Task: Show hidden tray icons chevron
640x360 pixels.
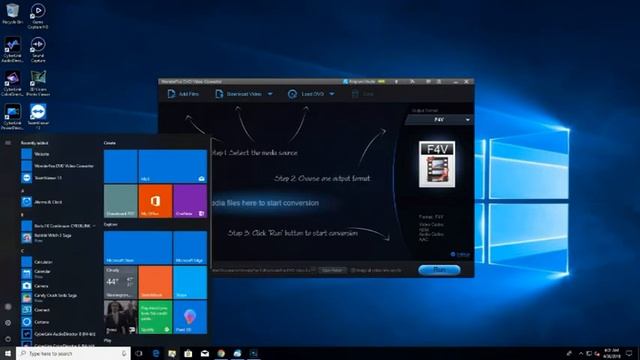Action: click(581, 353)
